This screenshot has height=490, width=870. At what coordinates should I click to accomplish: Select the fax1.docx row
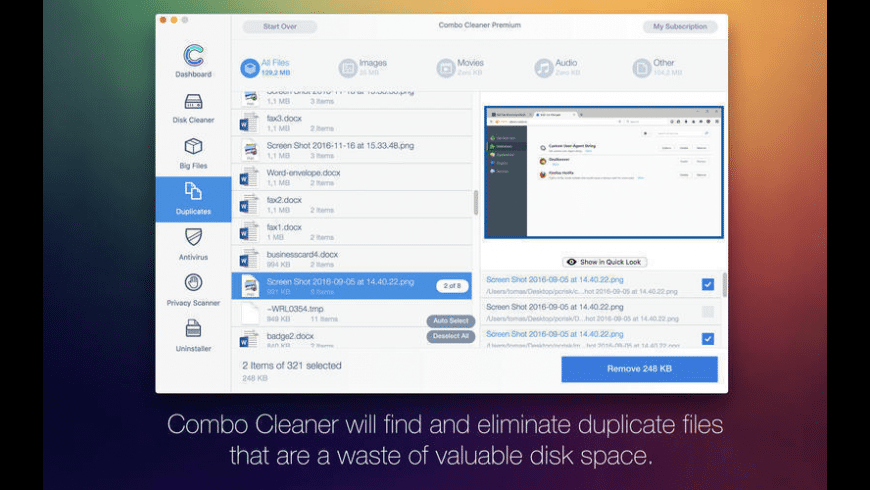click(x=352, y=231)
